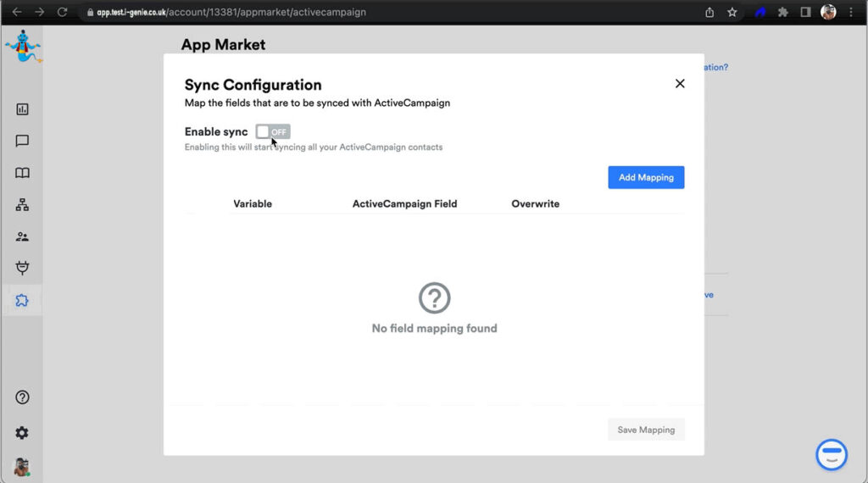
Task: Open the settings gear in sidebar
Action: (22, 433)
